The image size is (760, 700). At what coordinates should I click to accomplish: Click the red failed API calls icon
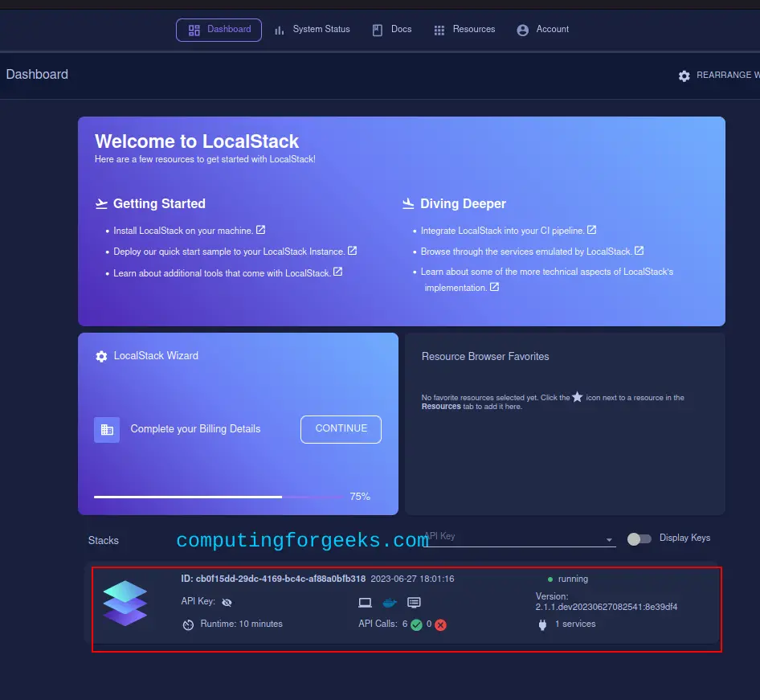tap(440, 625)
